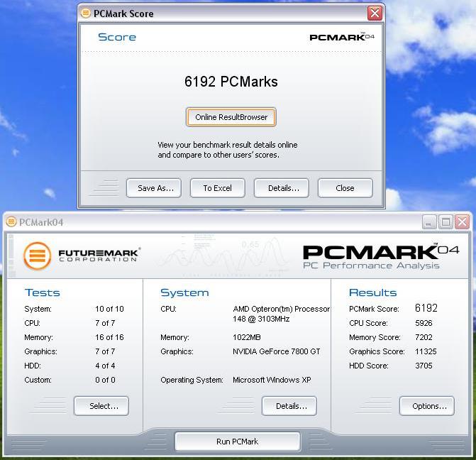Image resolution: width=476 pixels, height=460 pixels.
Task: Click the 'View your benchmark result details online' text
Action: click(x=228, y=145)
